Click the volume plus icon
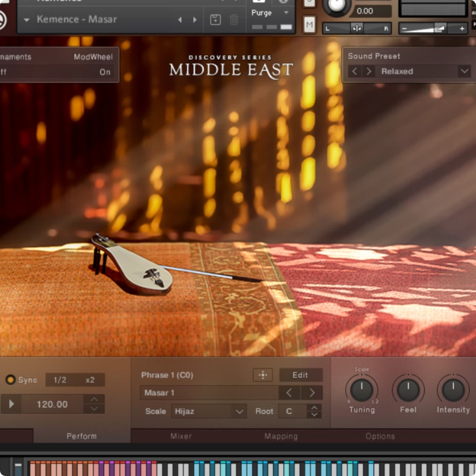Screen dimensions: 476x476 tap(462, 28)
